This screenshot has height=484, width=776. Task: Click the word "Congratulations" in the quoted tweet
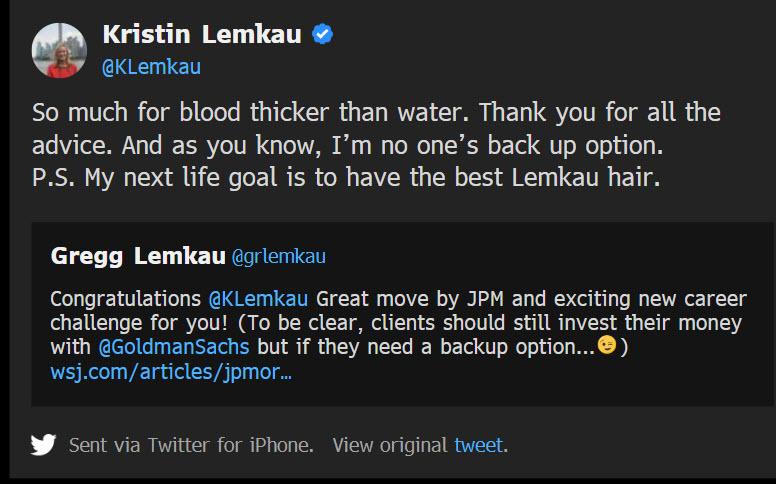126,299
